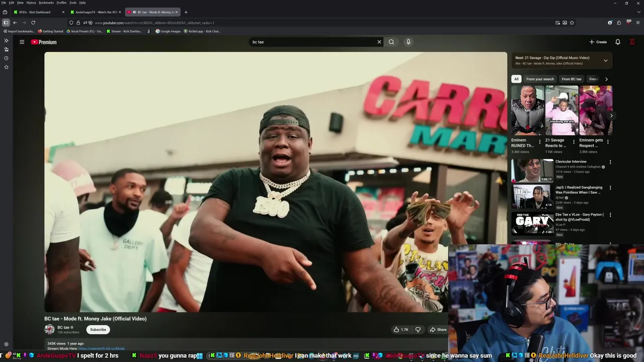Show more filter chips arrow
The width and height of the screenshot is (644, 362).
[606, 79]
